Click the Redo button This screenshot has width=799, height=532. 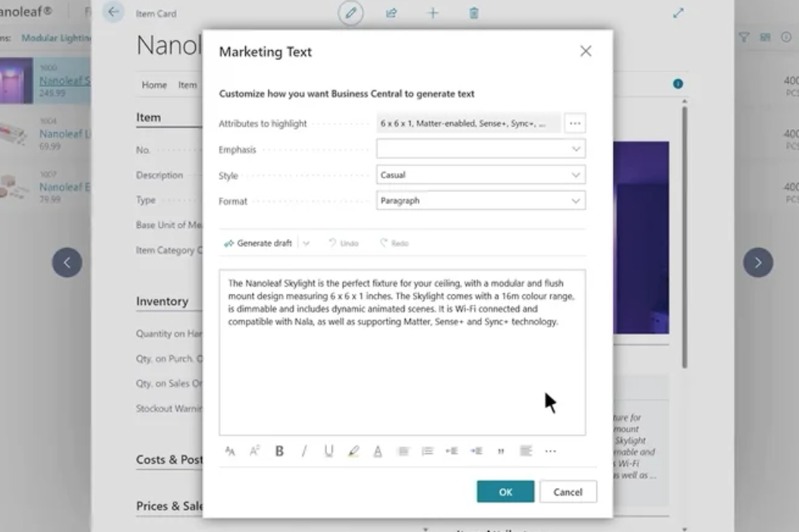click(x=395, y=243)
